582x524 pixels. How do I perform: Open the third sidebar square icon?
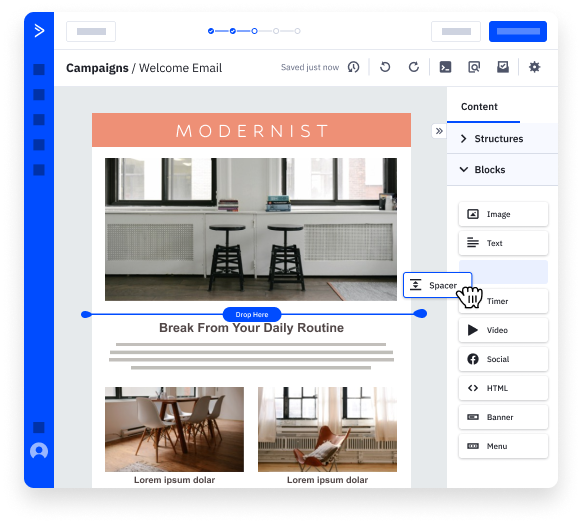coord(39,119)
